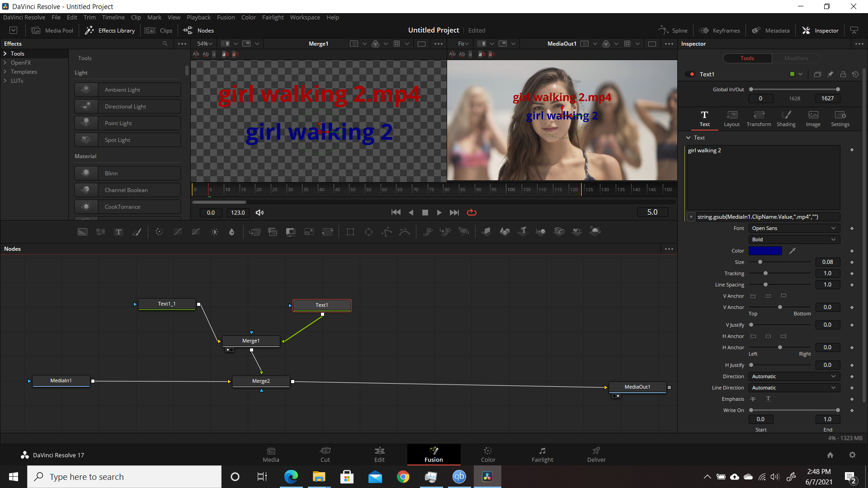This screenshot has height=488, width=868.
Task: Add the Matte Control tool
Action: (x=291, y=232)
